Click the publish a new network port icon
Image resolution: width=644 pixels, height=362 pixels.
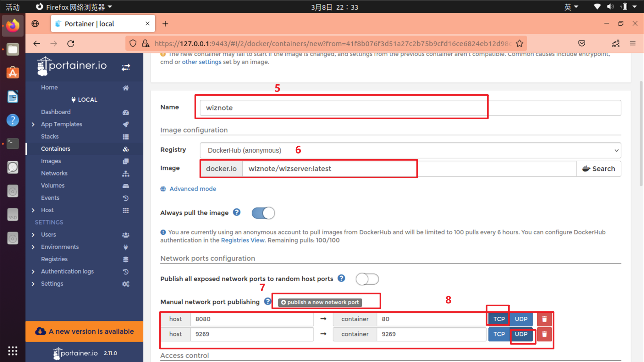(319, 302)
